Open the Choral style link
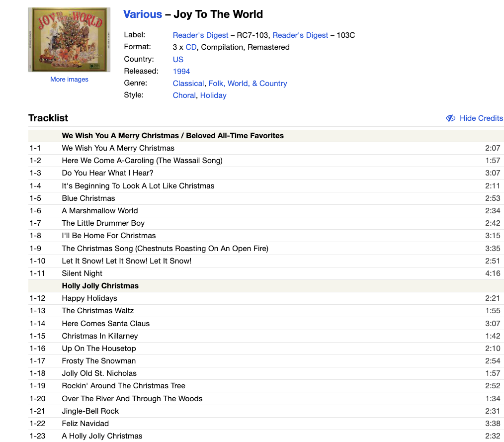This screenshot has height=442, width=504. 184,95
